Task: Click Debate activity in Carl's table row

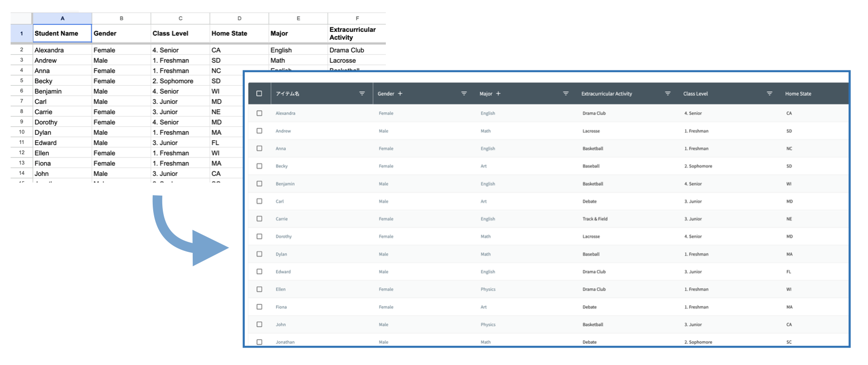Action: [590, 201]
